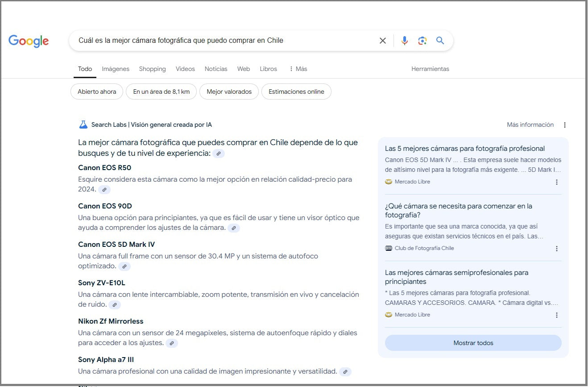Click the Google logo
The image size is (588, 387).
click(29, 41)
